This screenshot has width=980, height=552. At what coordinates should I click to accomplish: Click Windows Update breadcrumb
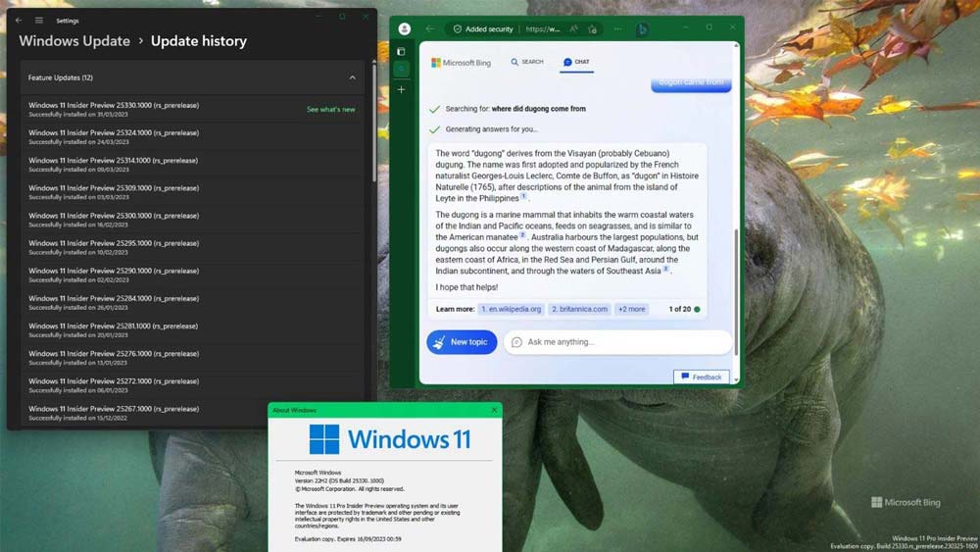pyautogui.click(x=74, y=41)
